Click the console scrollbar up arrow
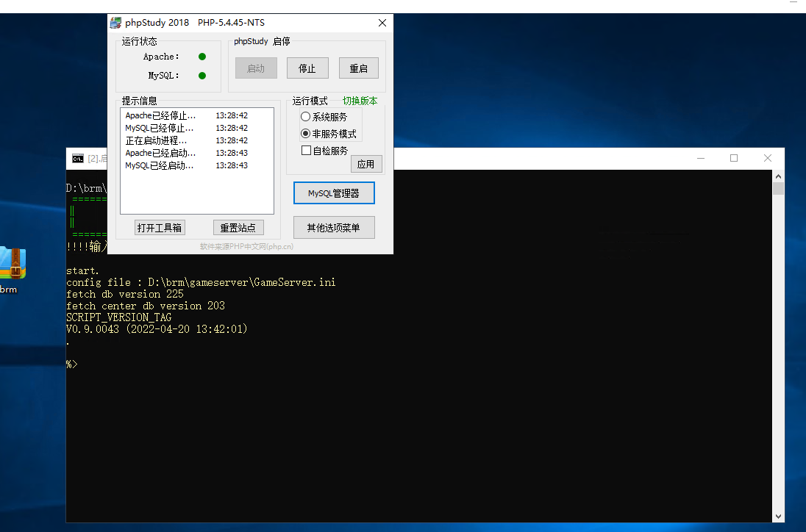This screenshot has width=806, height=532. coord(778,176)
